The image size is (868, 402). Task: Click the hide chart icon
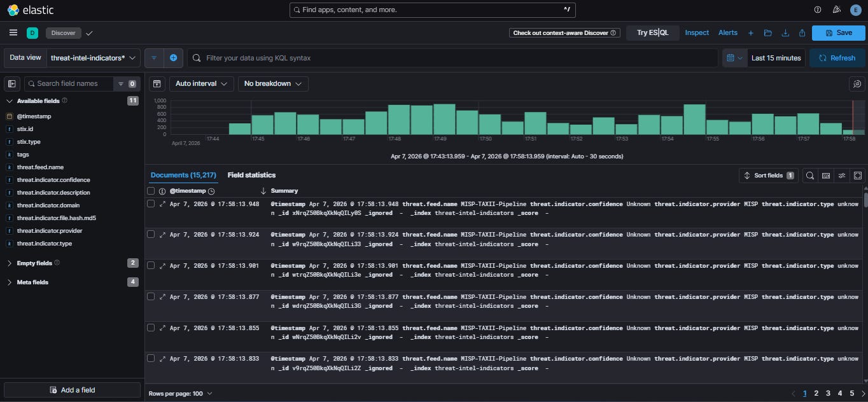pyautogui.click(x=157, y=83)
